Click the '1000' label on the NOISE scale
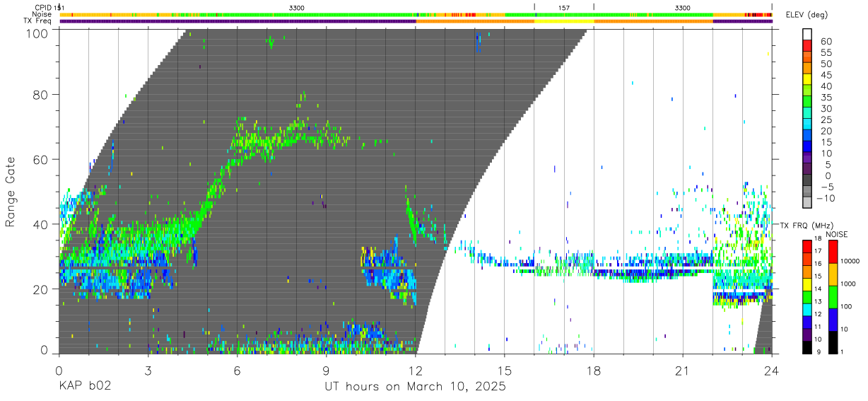Viewport: 868px width, 401px height. click(847, 284)
